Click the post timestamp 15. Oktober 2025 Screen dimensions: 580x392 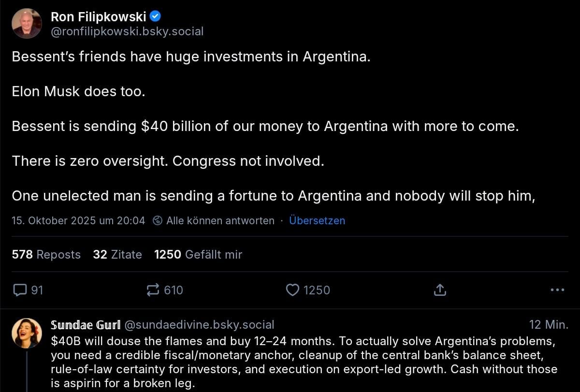[x=78, y=221]
